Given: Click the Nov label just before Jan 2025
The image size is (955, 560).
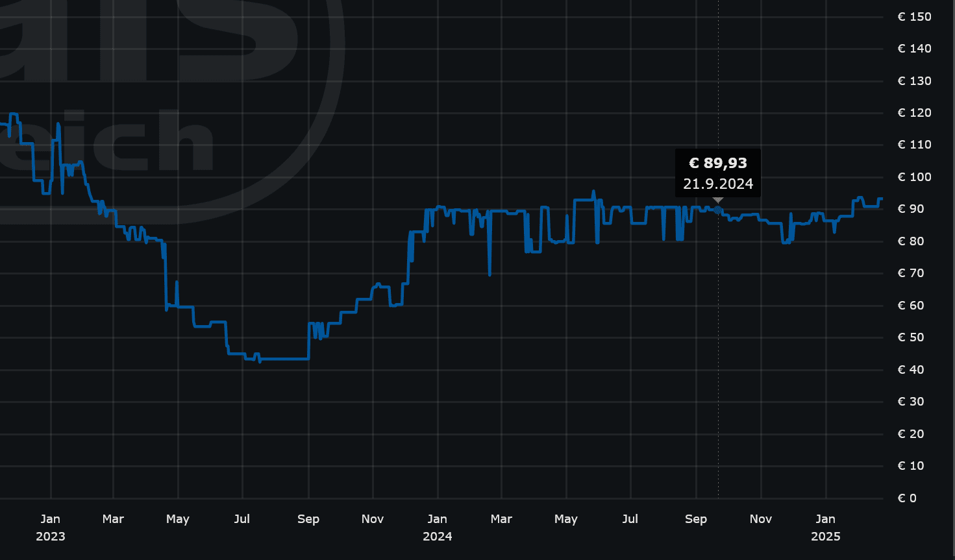Looking at the screenshot, I should (761, 519).
